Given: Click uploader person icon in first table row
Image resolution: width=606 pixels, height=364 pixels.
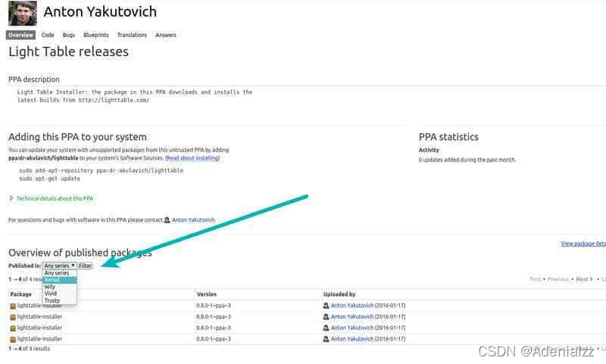Looking at the screenshot, I should click(x=326, y=306).
